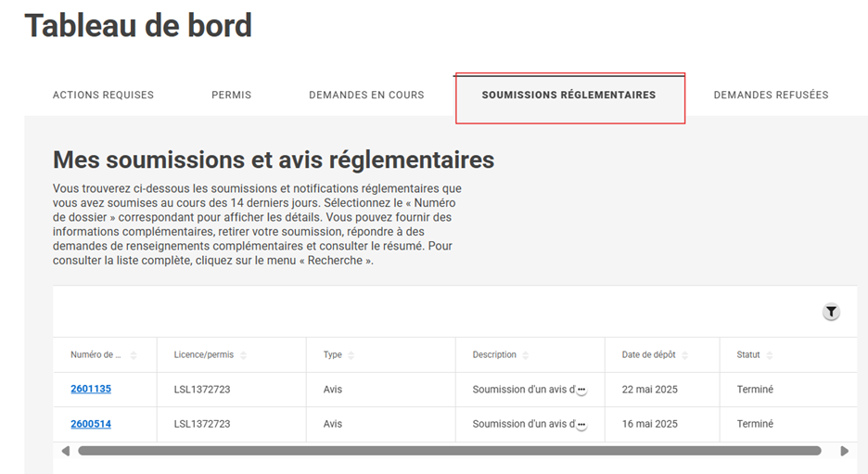Switch to Actions requises tab
Screen dimensions: 868x474
103,96
